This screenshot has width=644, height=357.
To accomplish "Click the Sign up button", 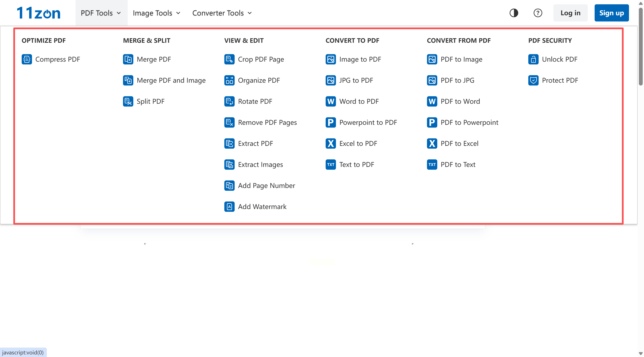I will pos(611,13).
